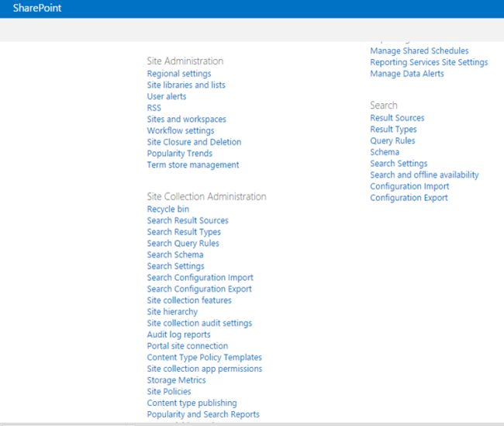Screen dimensions: 504x426
Task: Open Sites and workspaces
Action: [x=186, y=119]
